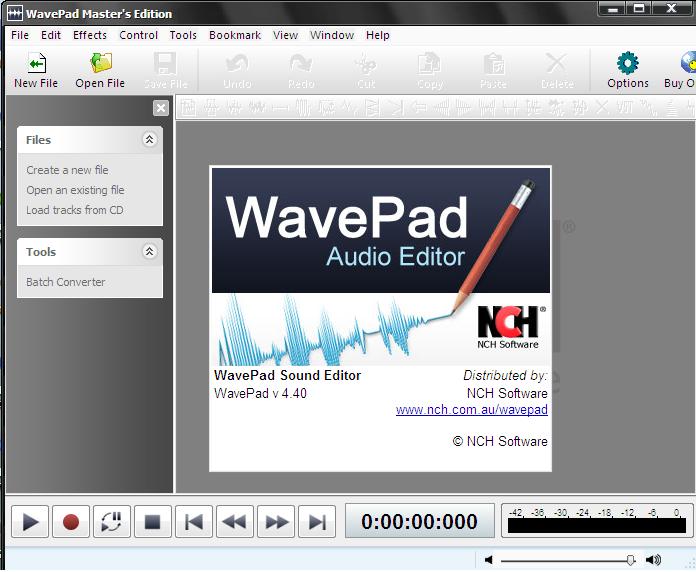Click the Paste clipboard icon
Screen dimensions: 696x572
click(x=494, y=63)
